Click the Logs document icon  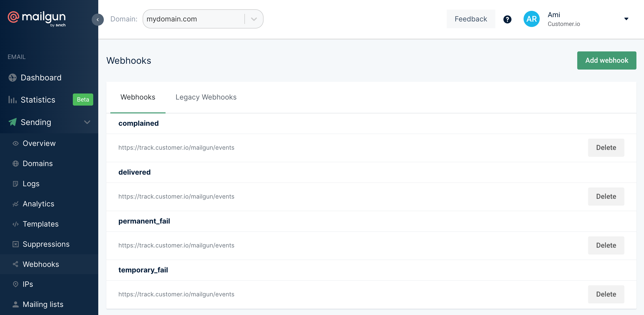point(16,184)
